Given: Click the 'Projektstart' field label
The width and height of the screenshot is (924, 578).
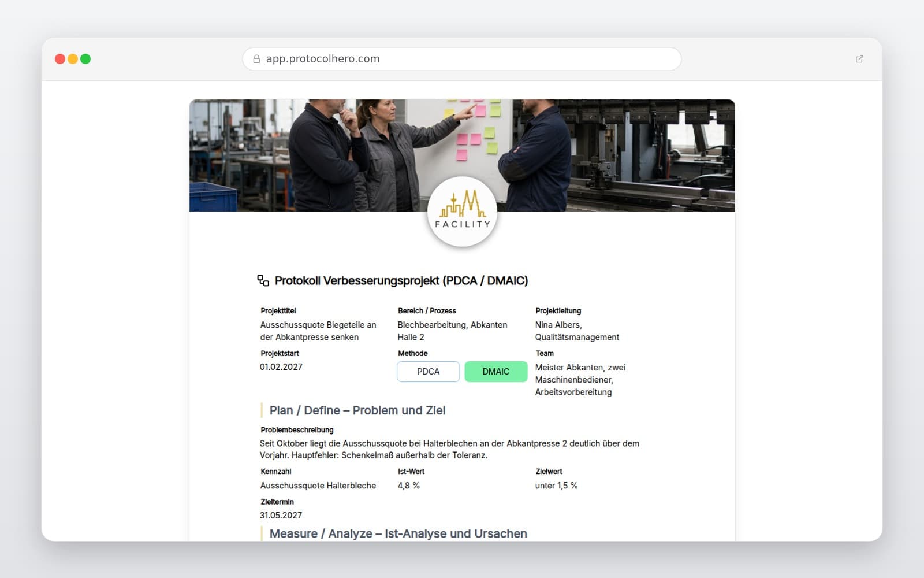Looking at the screenshot, I should click(280, 354).
